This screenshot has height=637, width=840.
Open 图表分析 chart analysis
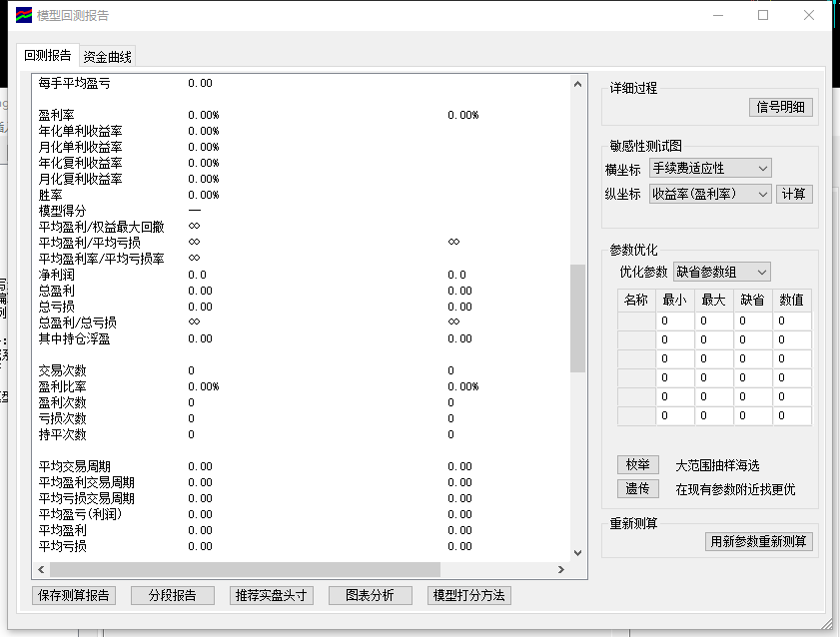coord(370,595)
